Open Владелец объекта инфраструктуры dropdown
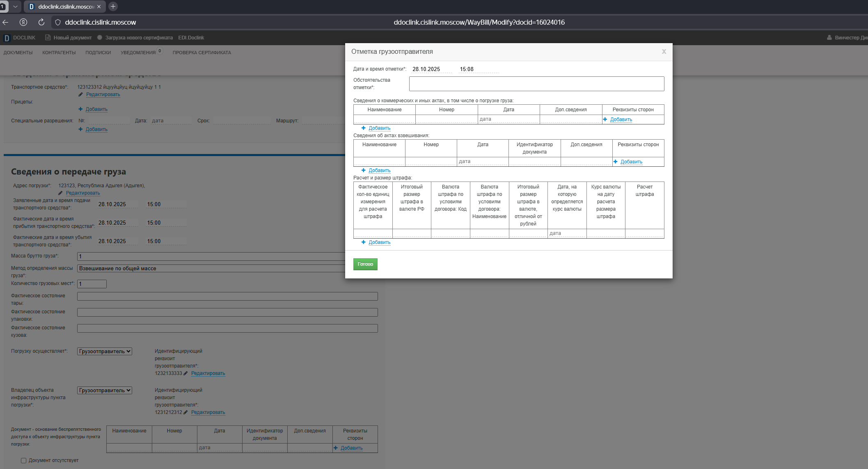Screen dimensions: 868x469 coord(105,390)
